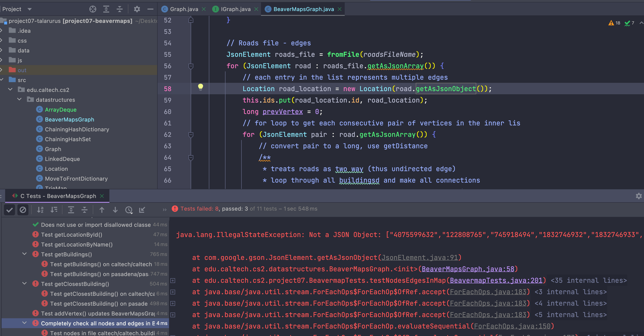644x336 pixels.
Task: Click the test history clock icon
Action: (129, 210)
